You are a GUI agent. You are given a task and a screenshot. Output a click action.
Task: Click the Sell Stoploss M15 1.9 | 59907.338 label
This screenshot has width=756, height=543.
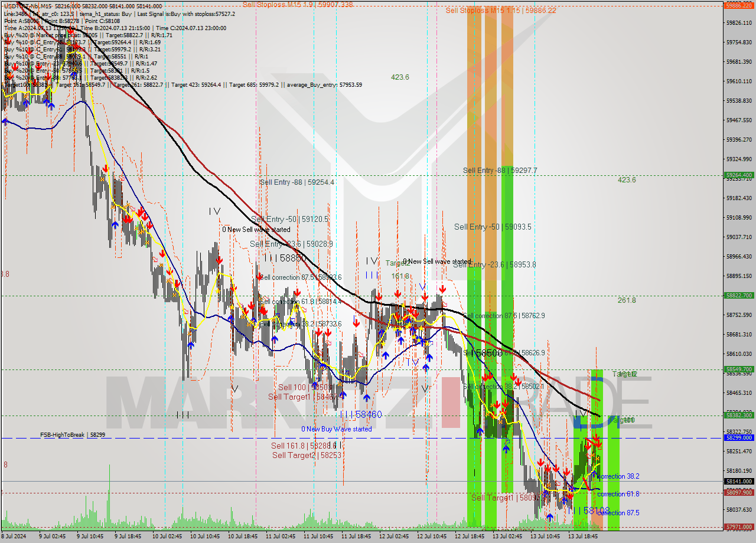[x=297, y=4]
